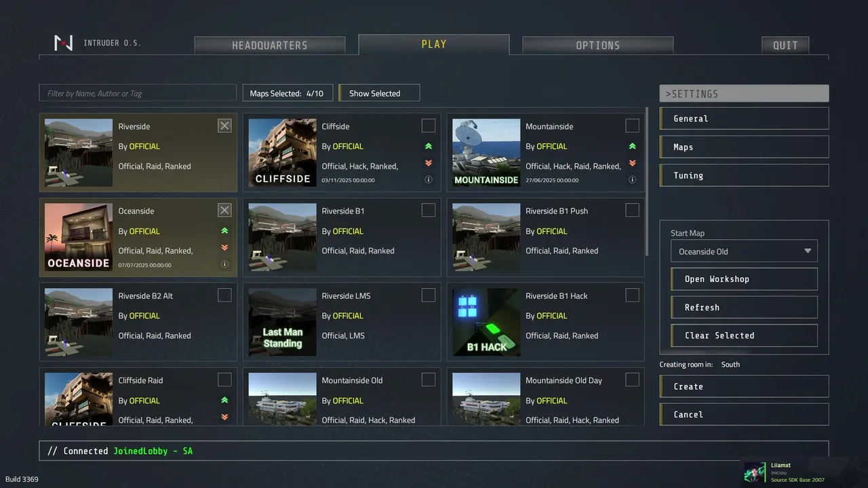Click the Last Man Standing thumbnail

click(282, 322)
